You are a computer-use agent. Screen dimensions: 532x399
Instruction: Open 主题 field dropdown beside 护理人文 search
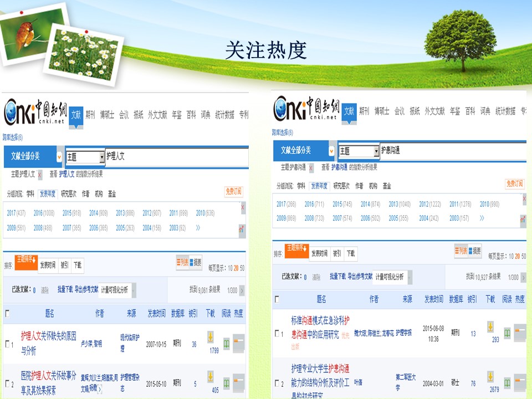(x=101, y=157)
